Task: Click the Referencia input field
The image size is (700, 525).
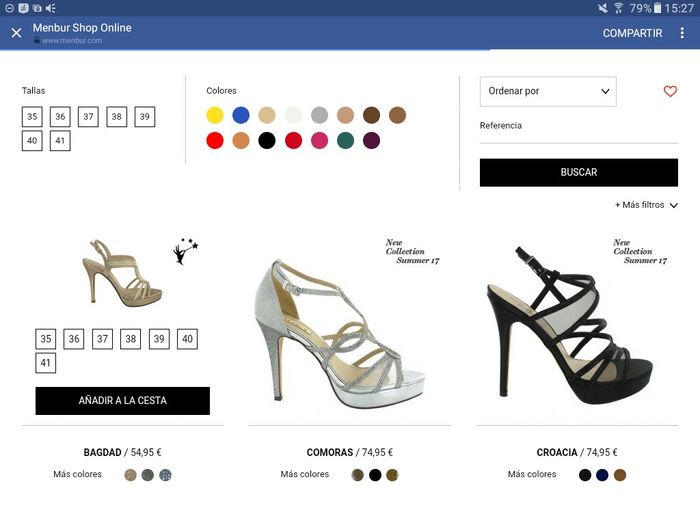Action: click(579, 135)
